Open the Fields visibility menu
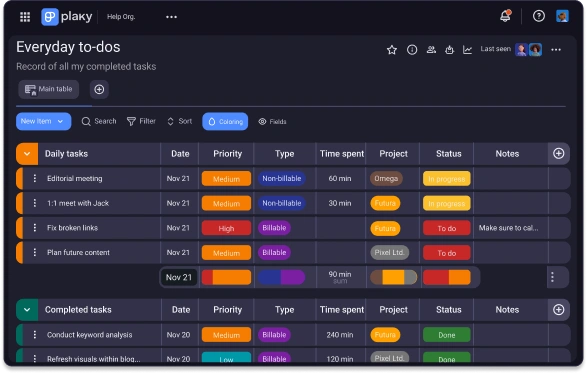This screenshot has width=587, height=374. click(x=272, y=122)
